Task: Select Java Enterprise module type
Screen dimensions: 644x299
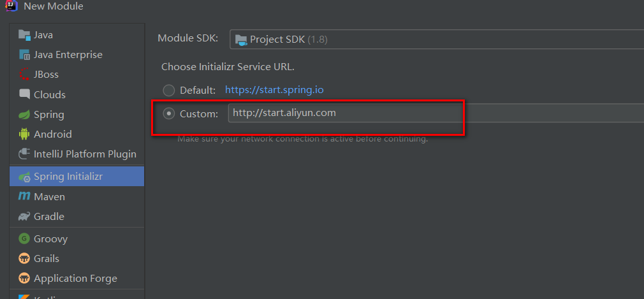Action: tap(77, 55)
